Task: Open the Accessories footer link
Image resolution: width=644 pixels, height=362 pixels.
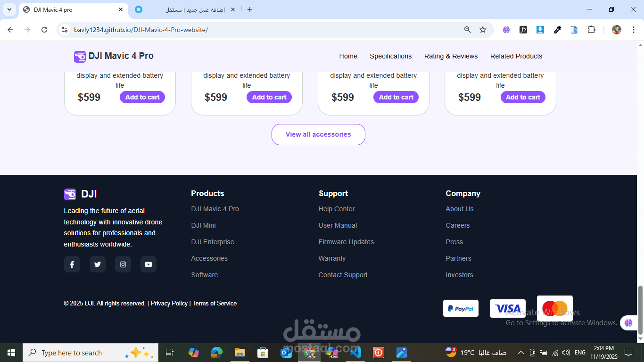Action: coord(209,258)
